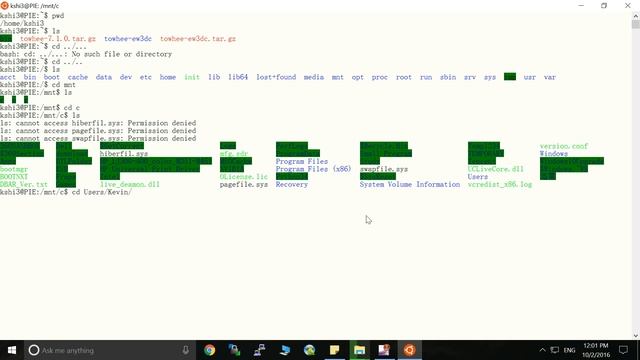The width and height of the screenshot is (640, 360).
Task: Switch to the Ubuntu Bash taskbar icon
Action: [409, 350]
